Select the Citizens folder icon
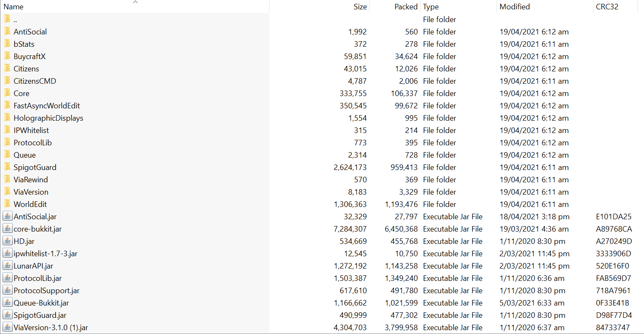The height and width of the screenshot is (334, 644). tap(7, 68)
